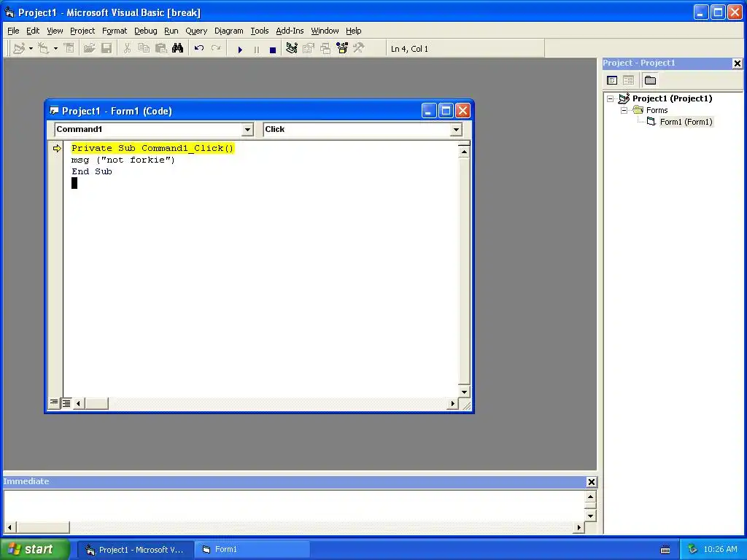
Task: Open the Diagram menu
Action: (x=228, y=31)
